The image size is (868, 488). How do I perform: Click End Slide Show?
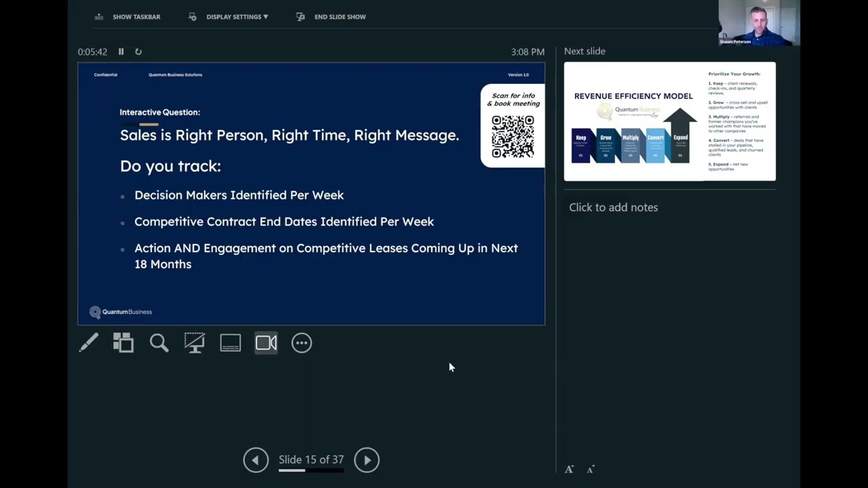point(340,17)
